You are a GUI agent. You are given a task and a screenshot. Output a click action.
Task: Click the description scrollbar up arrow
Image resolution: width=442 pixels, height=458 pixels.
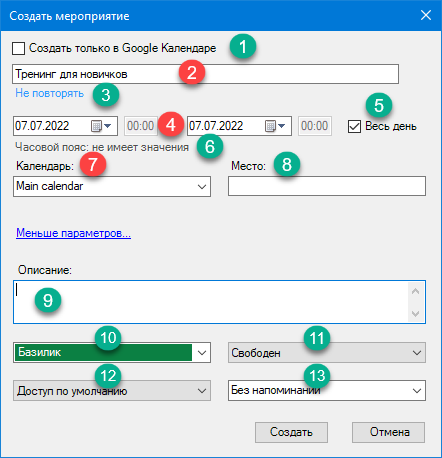point(415,291)
